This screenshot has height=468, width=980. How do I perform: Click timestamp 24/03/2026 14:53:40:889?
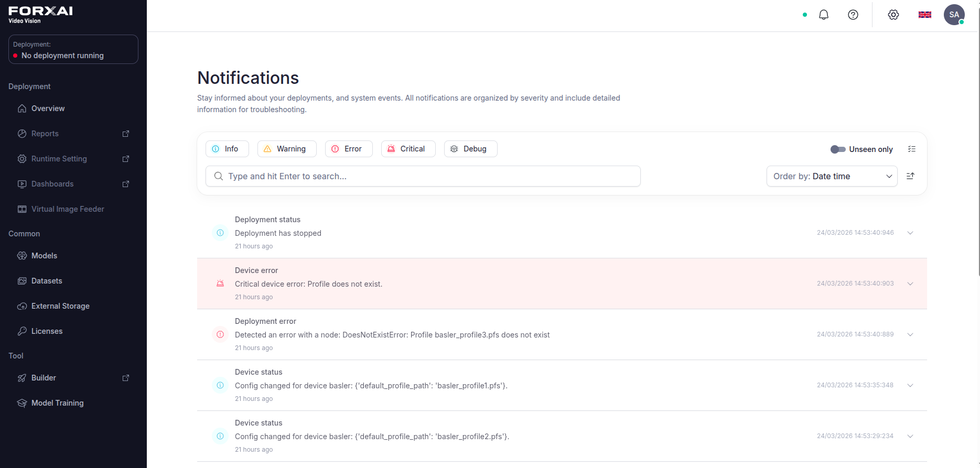[x=855, y=334]
